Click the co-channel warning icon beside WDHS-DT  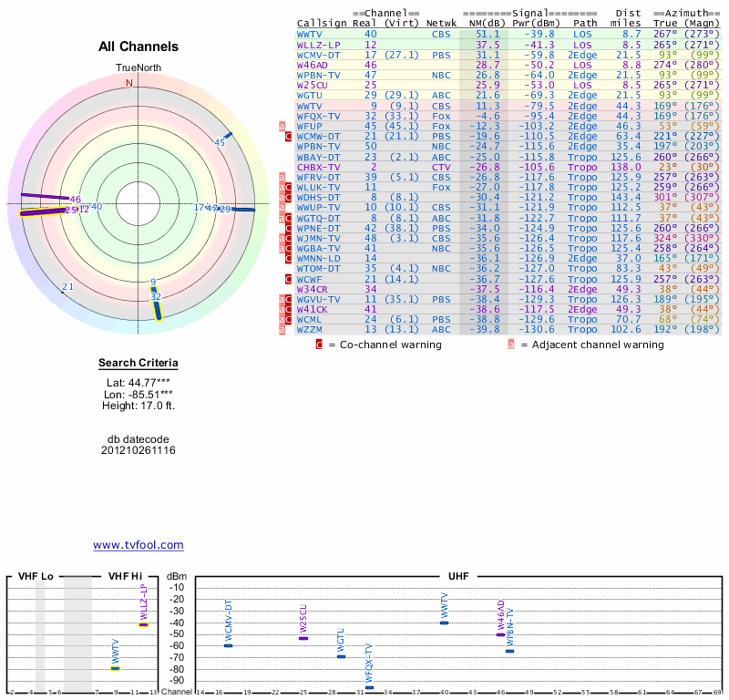(289, 197)
